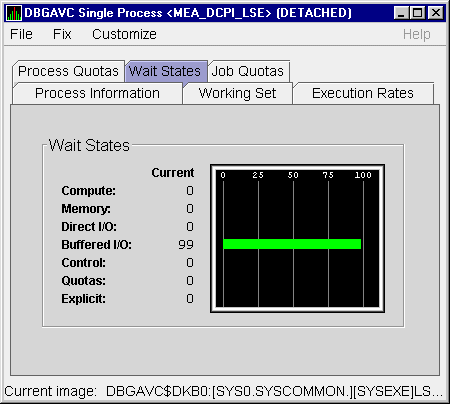Click the DBGAVC bar-chart application icon in the title bar
Screen dimensions: 450x404
(14, 13)
